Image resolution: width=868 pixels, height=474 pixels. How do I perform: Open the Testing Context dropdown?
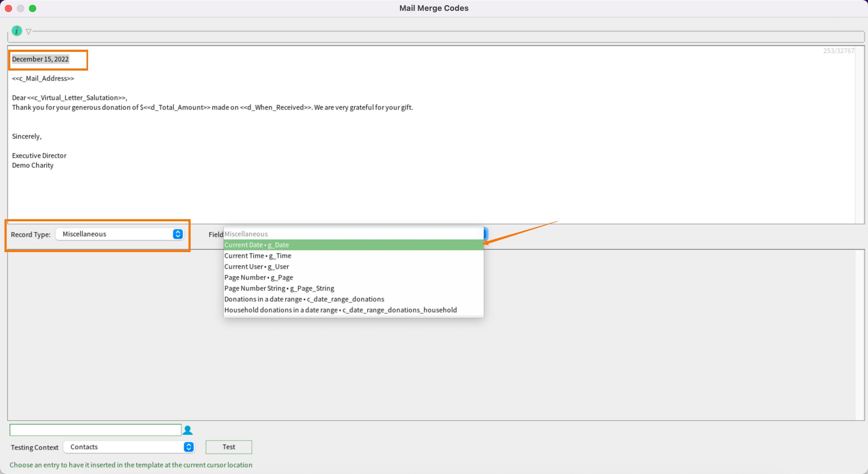click(x=129, y=447)
